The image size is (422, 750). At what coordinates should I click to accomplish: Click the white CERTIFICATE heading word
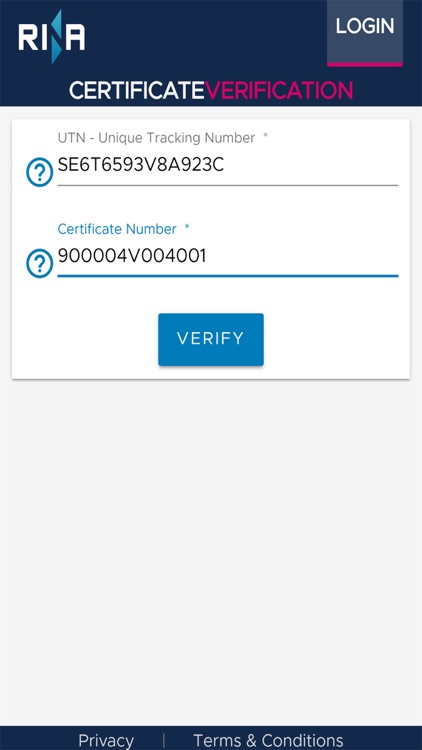(137, 90)
